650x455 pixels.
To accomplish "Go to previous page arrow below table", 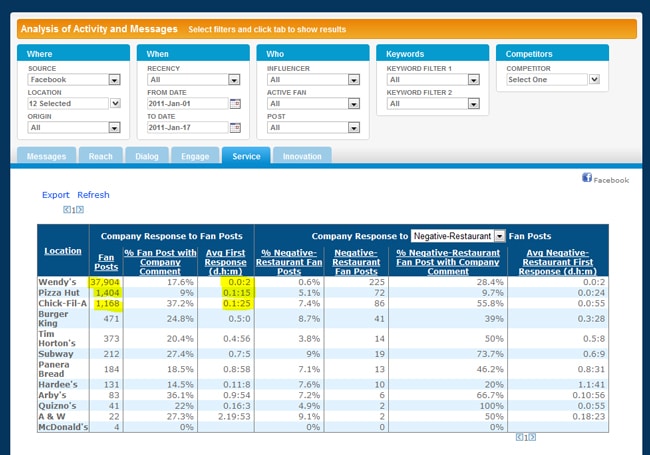I will coord(519,437).
